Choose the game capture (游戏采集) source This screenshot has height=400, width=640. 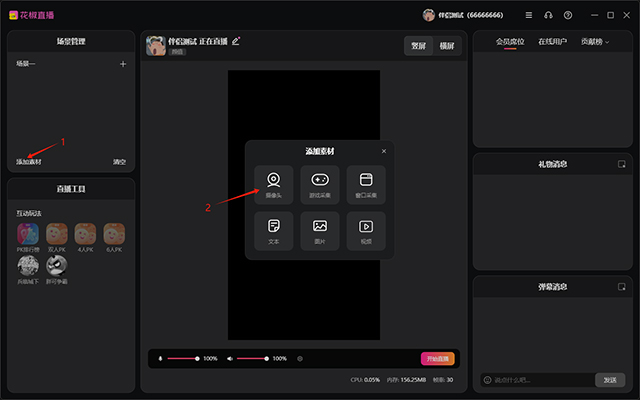(x=320, y=185)
